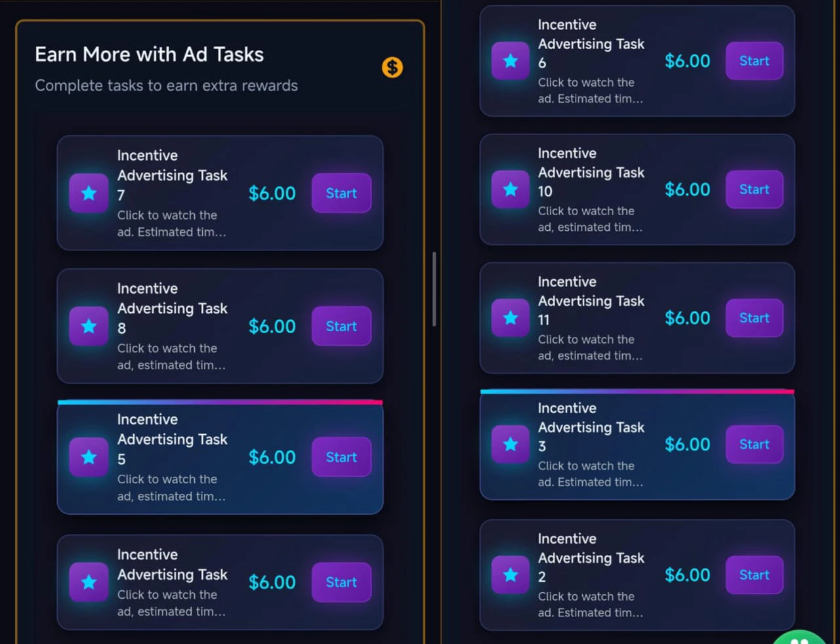Click the scrollbar in the left panel

tap(434, 289)
